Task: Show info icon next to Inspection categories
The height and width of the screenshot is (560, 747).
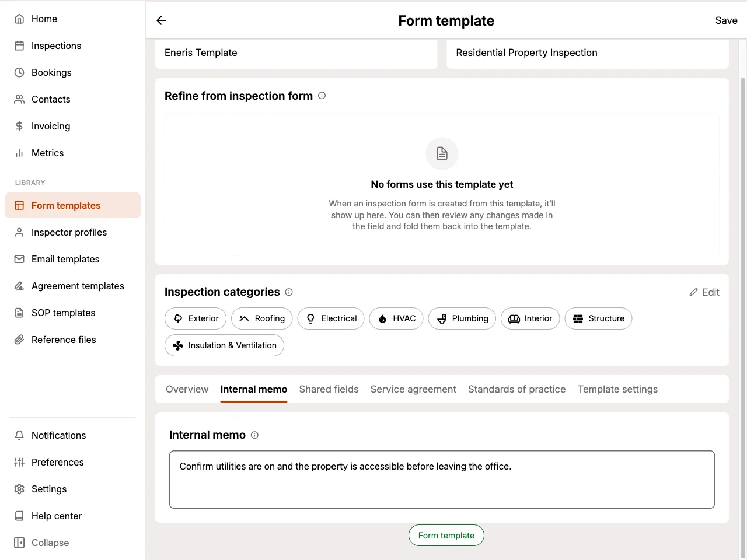Action: click(x=289, y=292)
